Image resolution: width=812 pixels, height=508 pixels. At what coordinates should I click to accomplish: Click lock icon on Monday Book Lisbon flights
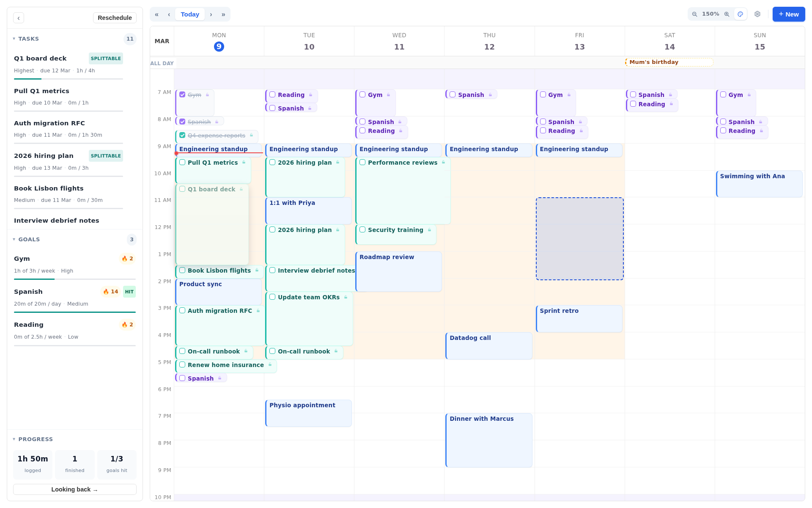tap(257, 271)
